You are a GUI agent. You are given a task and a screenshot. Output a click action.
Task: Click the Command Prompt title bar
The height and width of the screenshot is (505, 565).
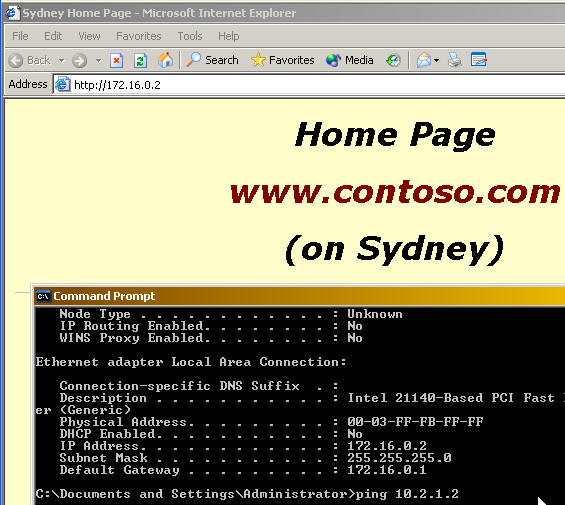pyautogui.click(x=300, y=296)
